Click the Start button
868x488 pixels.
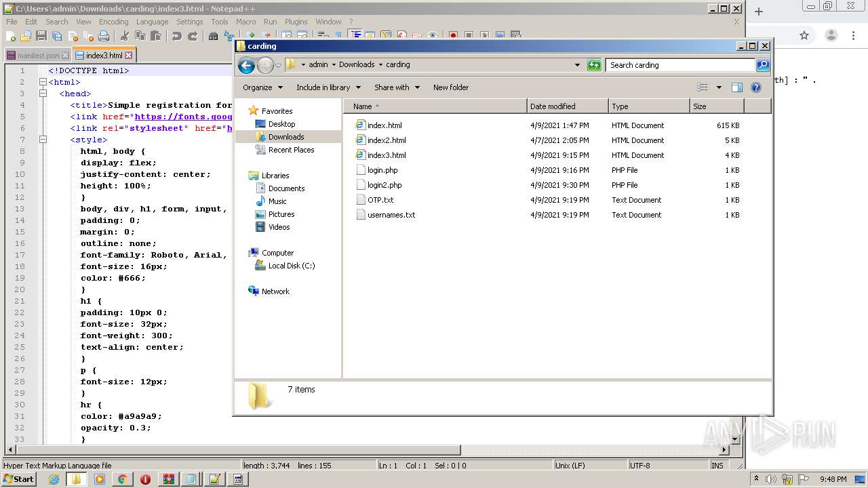coord(19,479)
